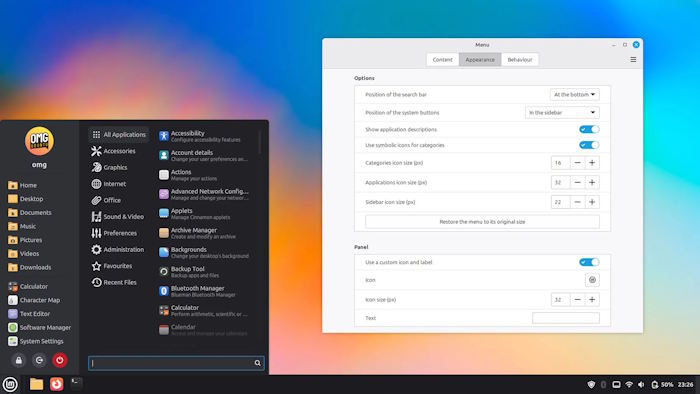Image resolution: width=700 pixels, height=394 pixels.
Task: Click the omg user avatar
Action: click(x=39, y=141)
